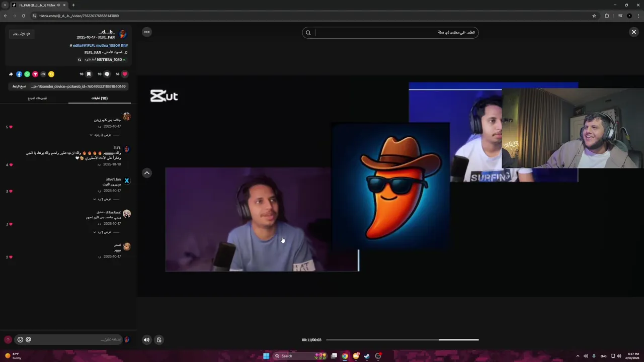
Task: Insert @ mention in comment box
Action: 28,340
